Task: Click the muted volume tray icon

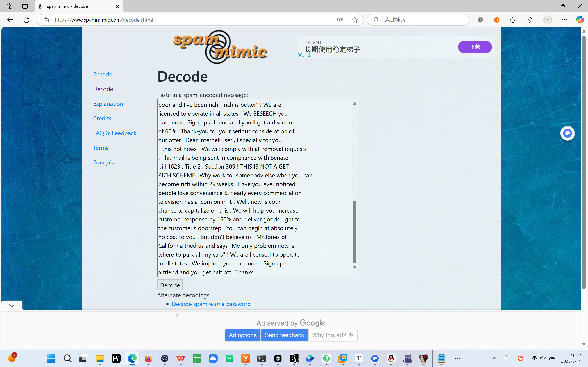Action: pos(543,358)
